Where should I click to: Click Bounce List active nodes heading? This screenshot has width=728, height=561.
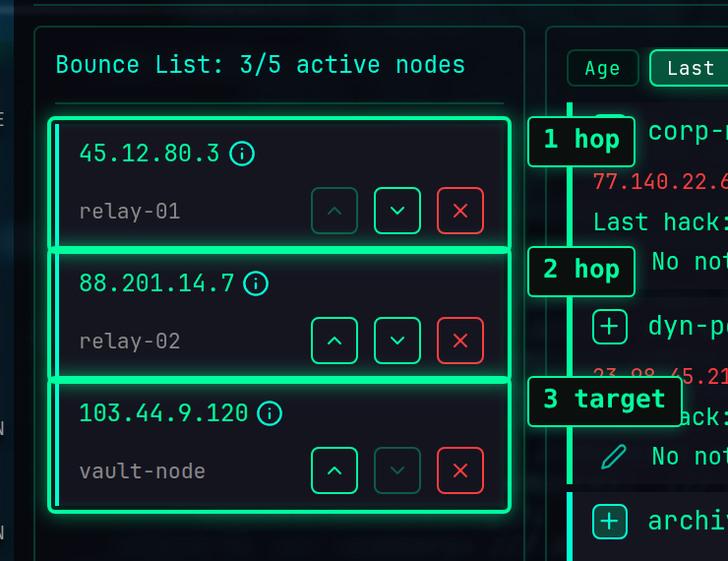(x=260, y=65)
